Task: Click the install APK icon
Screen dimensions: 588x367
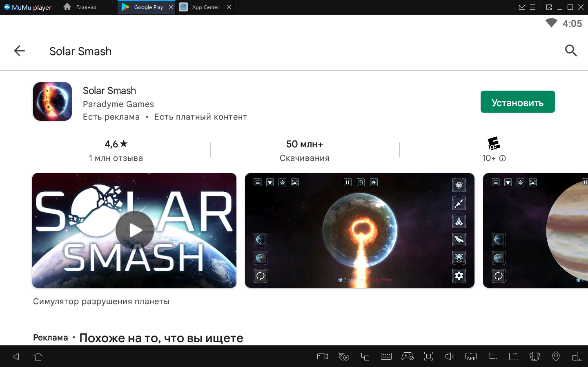Action: 471,356
